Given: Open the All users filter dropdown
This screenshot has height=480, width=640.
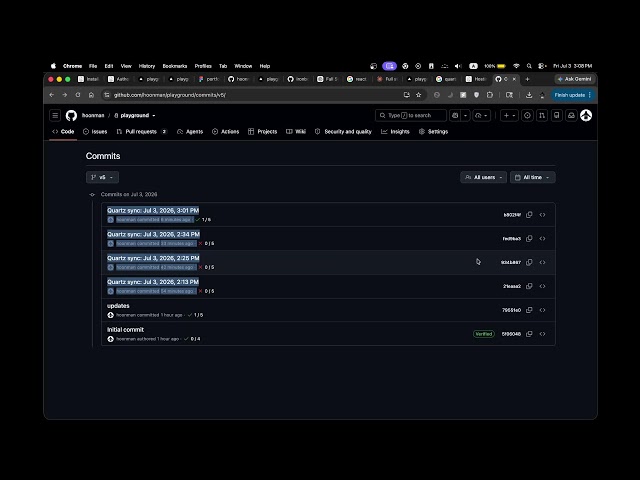Looking at the screenshot, I should click(484, 177).
